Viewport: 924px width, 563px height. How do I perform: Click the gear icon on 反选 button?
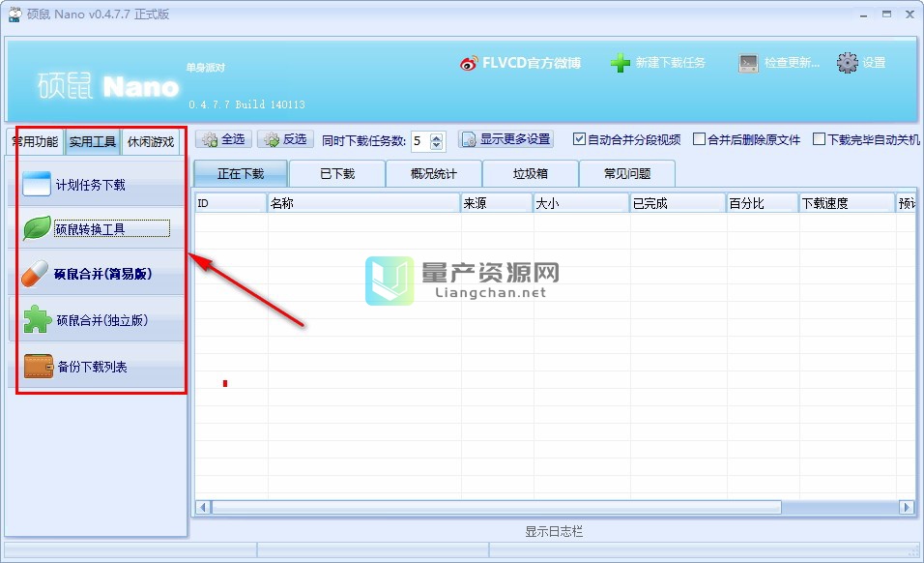pos(272,139)
